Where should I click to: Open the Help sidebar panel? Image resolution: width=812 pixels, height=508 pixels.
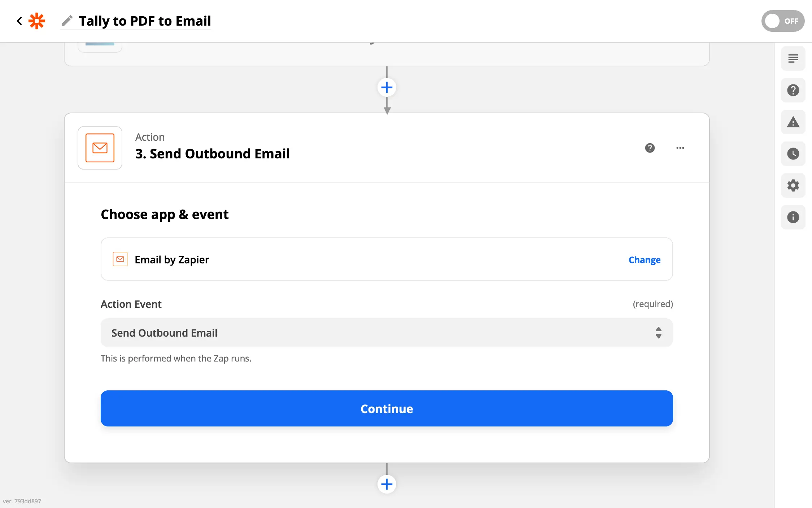click(x=793, y=90)
